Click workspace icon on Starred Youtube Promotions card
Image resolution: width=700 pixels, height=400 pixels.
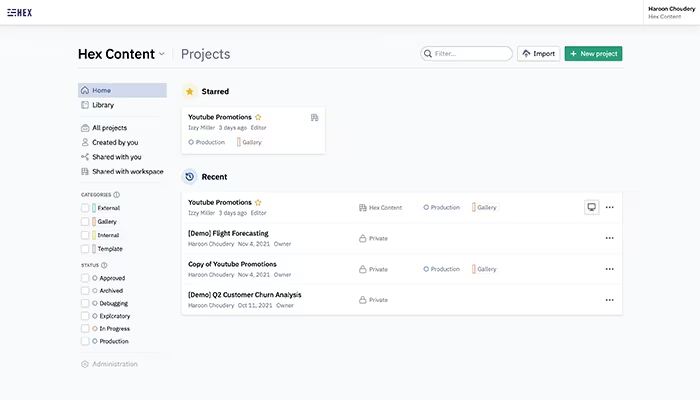[x=315, y=117]
